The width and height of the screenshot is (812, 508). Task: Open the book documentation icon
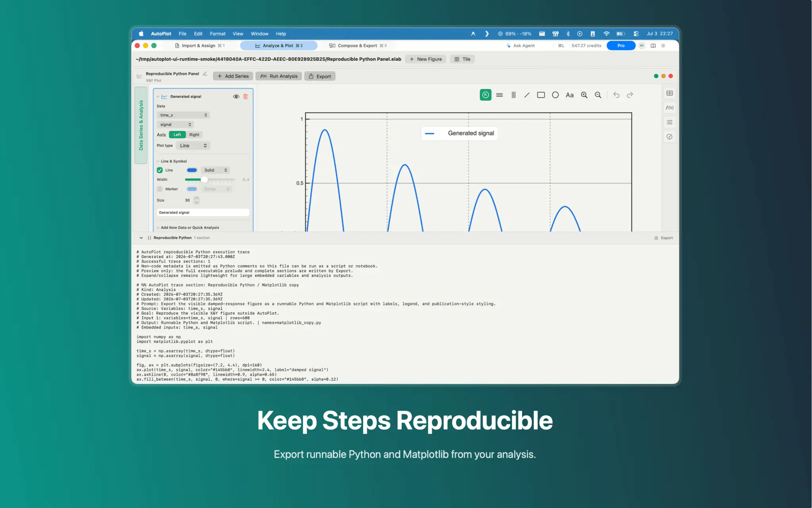[653, 46]
